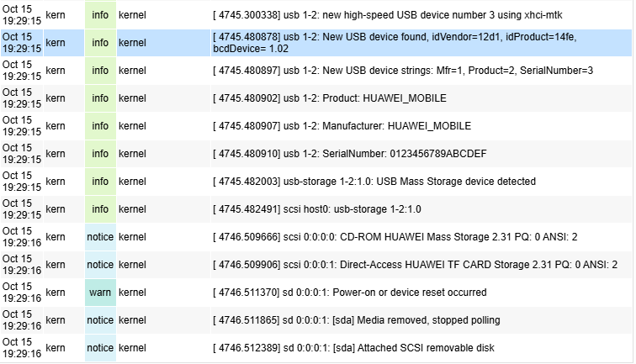Click the timestamp of the warn row
The image size is (636, 364).
(22, 293)
